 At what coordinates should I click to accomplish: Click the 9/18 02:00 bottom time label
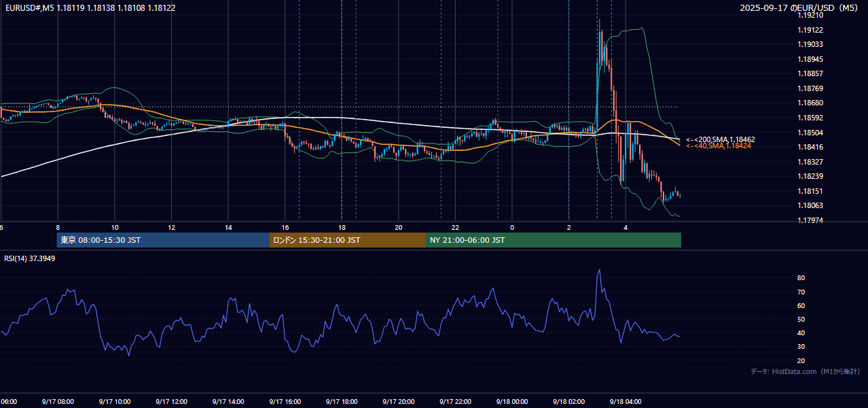tap(569, 402)
